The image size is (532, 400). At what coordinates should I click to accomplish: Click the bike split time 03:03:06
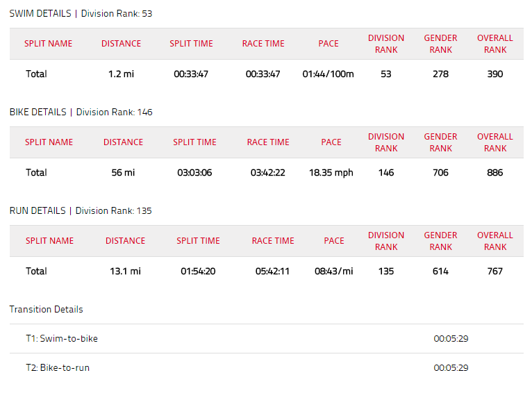(x=194, y=172)
